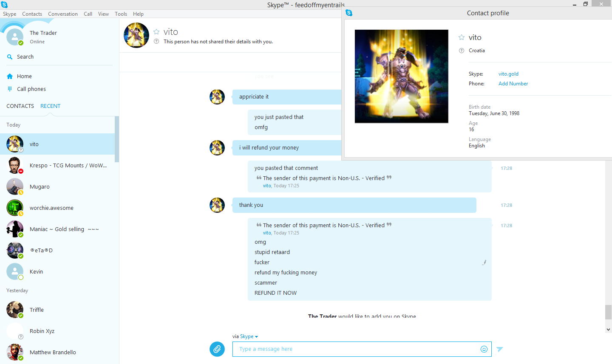
Task: Click quoted author link vito in first quote
Action: (267, 186)
